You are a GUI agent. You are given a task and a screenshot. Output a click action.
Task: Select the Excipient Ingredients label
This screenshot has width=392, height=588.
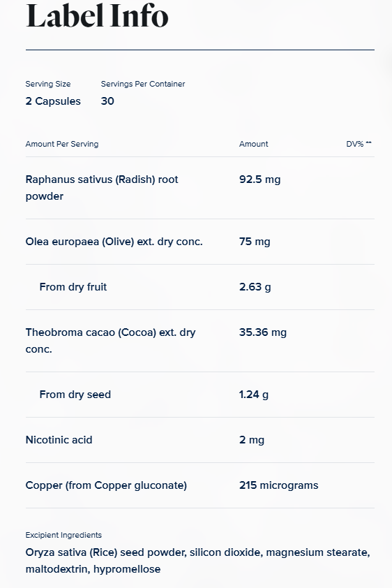point(63,535)
